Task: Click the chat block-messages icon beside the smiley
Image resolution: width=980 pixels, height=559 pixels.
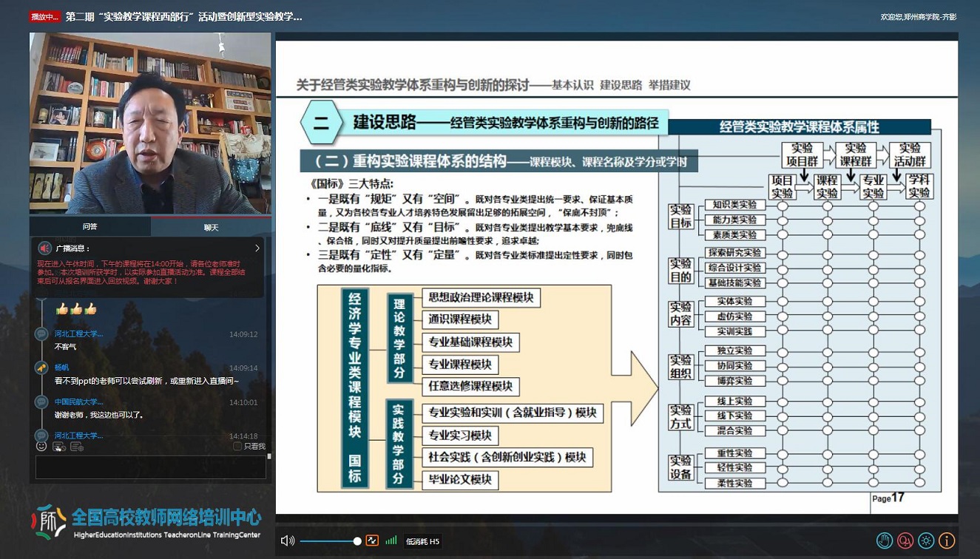Action: (59, 446)
